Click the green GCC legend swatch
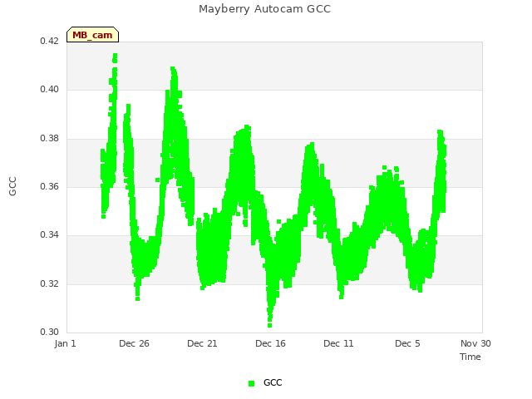 click(x=251, y=383)
